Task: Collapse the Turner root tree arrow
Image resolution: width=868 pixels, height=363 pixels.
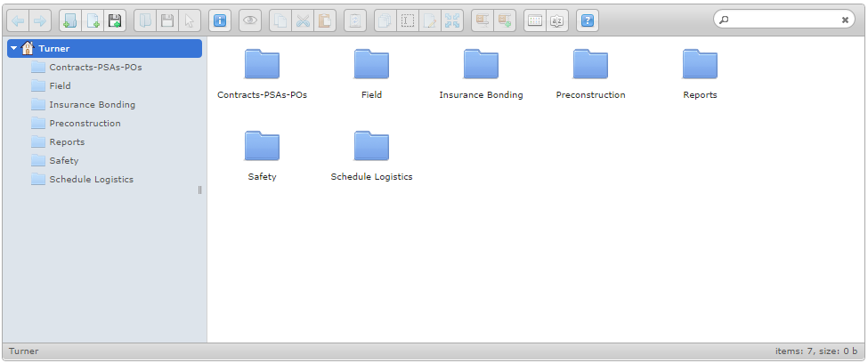Action: pyautogui.click(x=14, y=49)
